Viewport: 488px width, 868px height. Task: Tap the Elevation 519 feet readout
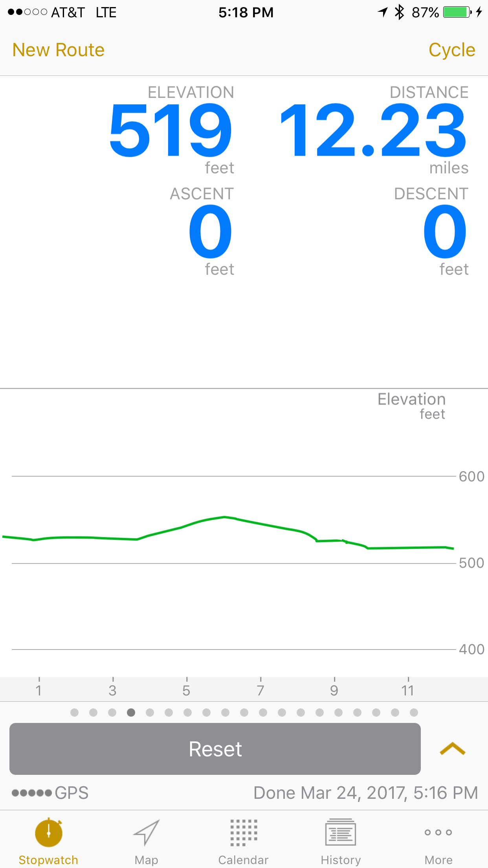point(171,130)
